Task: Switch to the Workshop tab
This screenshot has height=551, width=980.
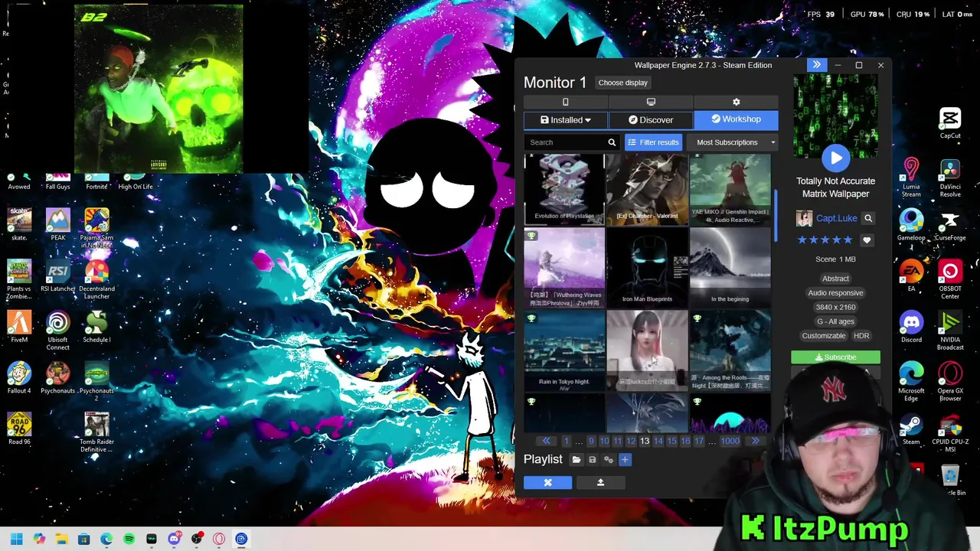Action: coord(736,119)
